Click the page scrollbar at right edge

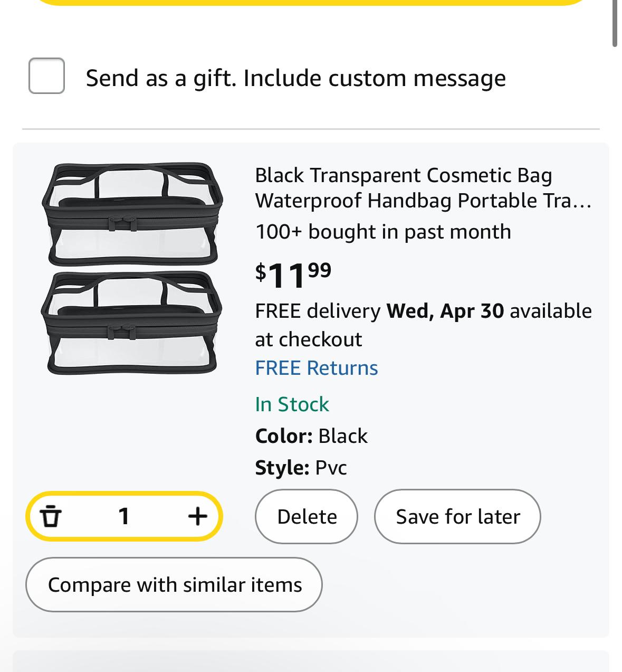click(615, 24)
